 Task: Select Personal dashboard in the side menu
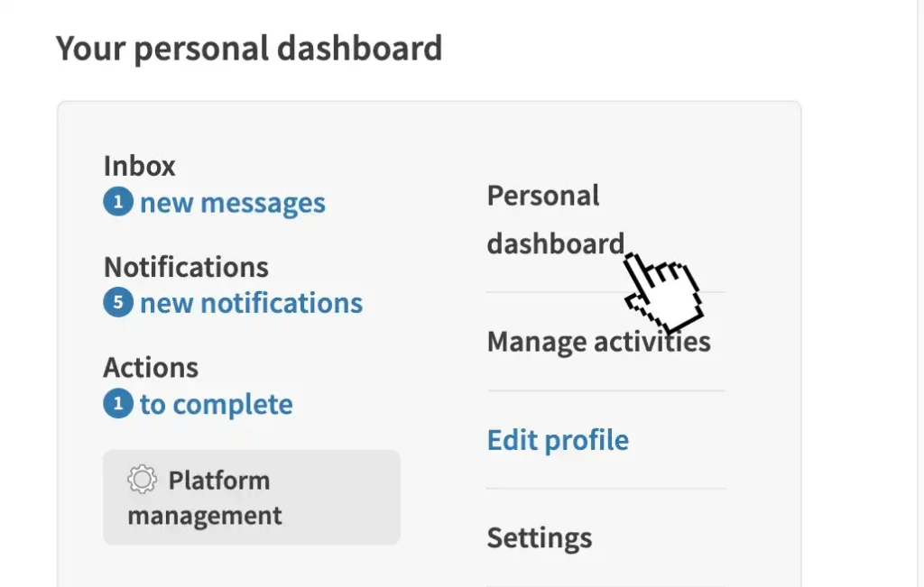[x=543, y=219]
